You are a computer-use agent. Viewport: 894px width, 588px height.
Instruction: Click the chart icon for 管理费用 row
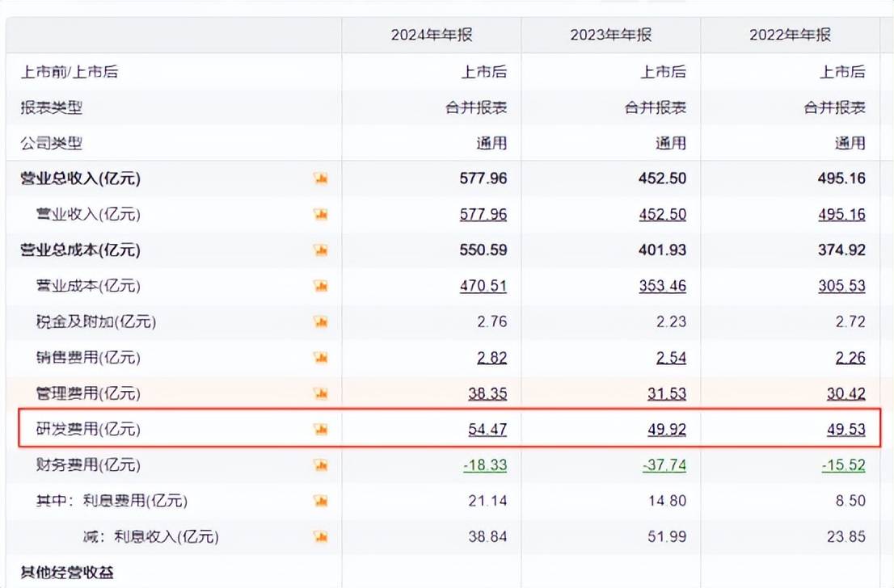[321, 393]
